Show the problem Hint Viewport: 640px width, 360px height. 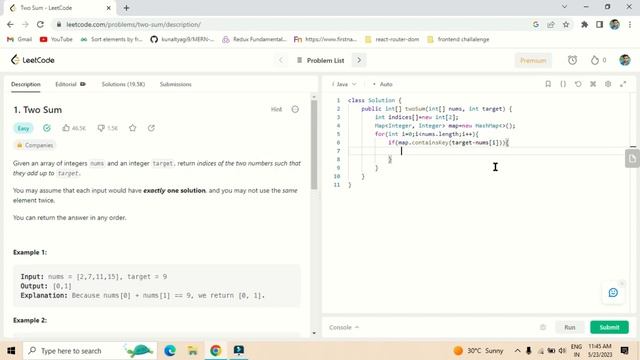[276, 109]
